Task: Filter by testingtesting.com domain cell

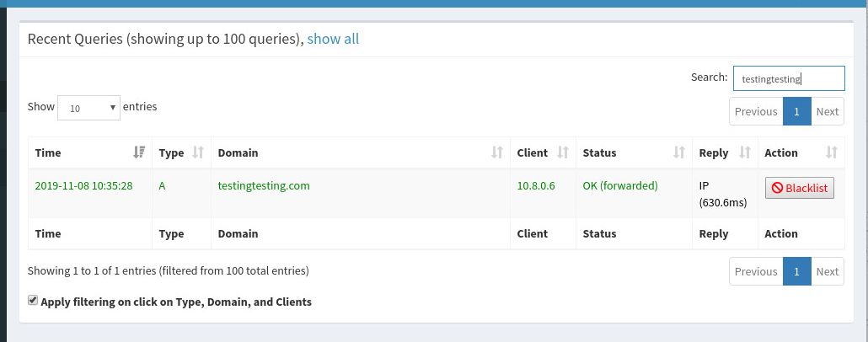Action: pos(264,185)
